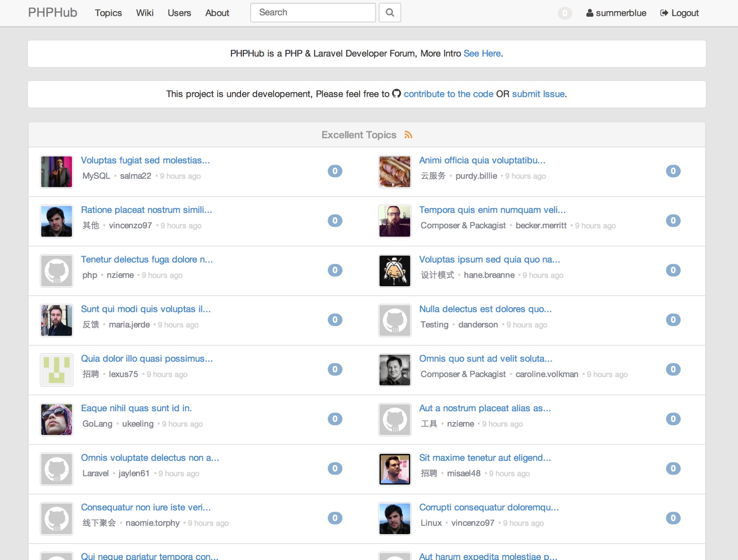Open the Topics menu item
This screenshot has height=560, width=738.
pyautogui.click(x=108, y=13)
